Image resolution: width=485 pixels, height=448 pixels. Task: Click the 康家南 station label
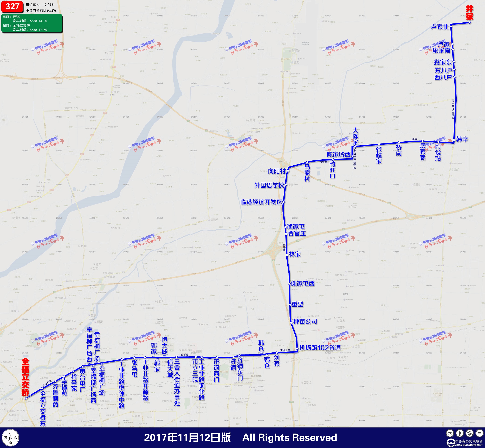point(441,50)
